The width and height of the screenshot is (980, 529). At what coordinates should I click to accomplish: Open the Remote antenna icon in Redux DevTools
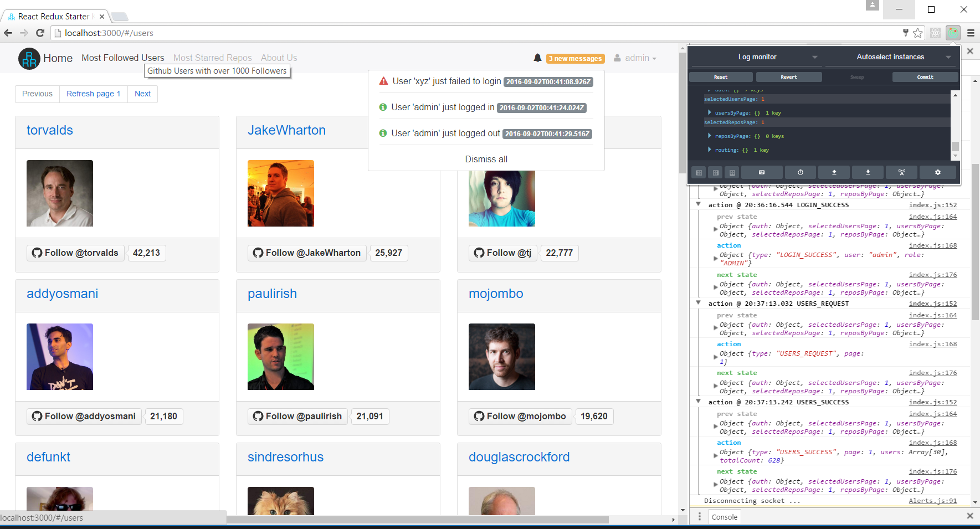point(901,172)
